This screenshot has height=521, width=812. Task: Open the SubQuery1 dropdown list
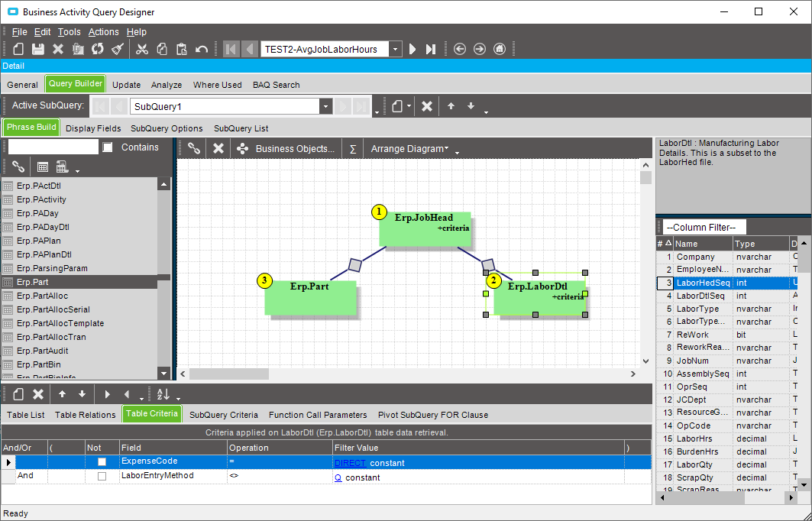(325, 107)
